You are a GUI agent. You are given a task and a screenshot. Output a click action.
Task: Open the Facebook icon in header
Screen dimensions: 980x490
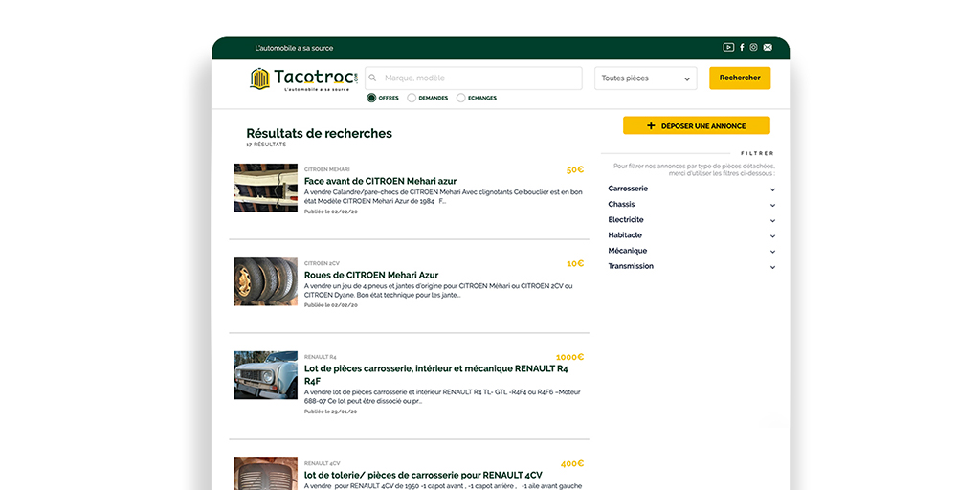pos(742,48)
